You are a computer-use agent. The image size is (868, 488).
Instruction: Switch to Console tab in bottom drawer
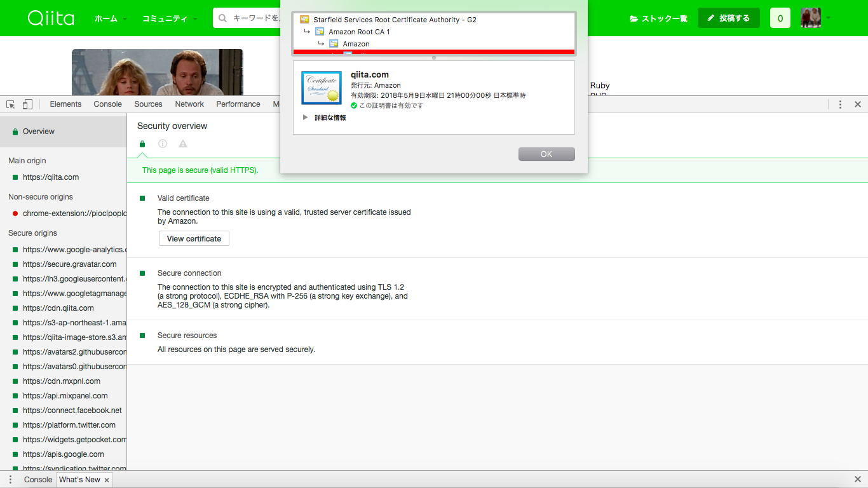click(x=38, y=480)
